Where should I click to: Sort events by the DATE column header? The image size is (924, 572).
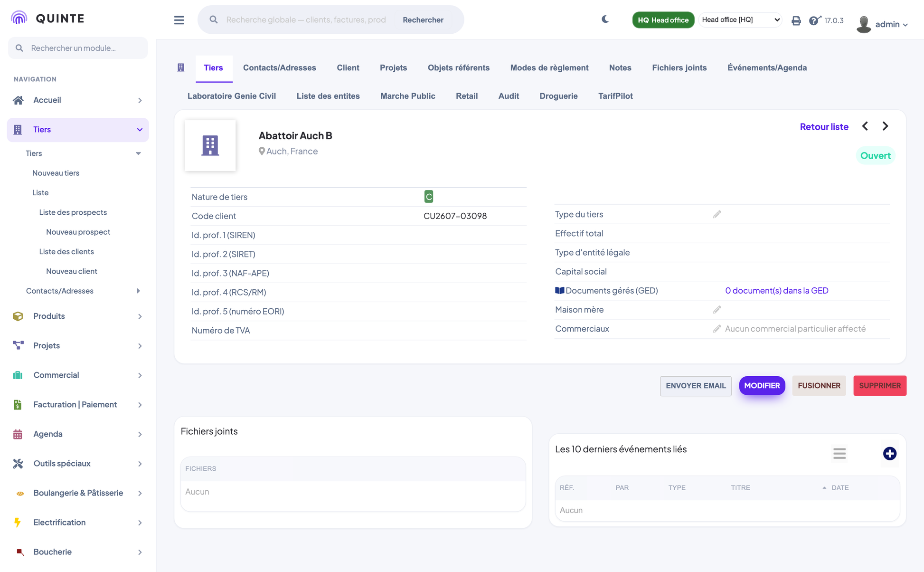[x=840, y=488]
